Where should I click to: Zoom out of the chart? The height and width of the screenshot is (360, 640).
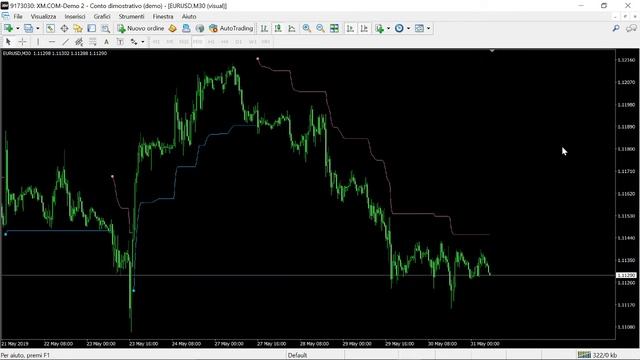point(320,28)
